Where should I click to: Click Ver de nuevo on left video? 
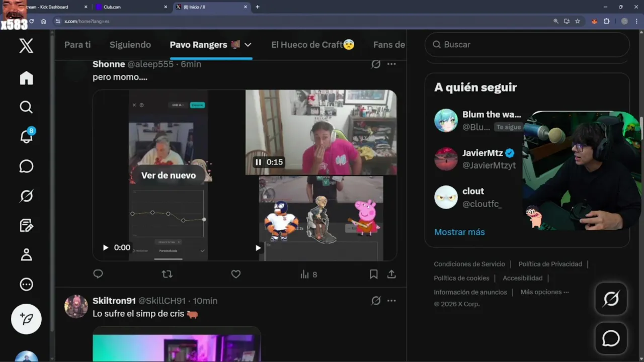(x=169, y=175)
